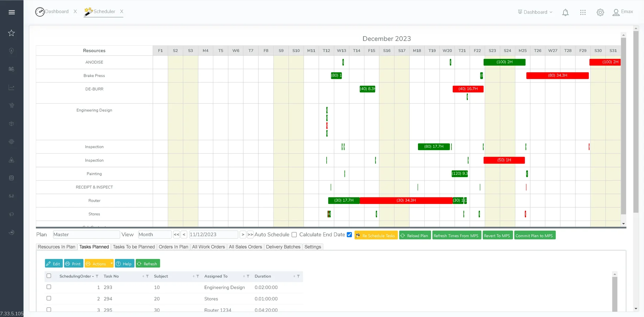Select the checkbox for task 295

point(49,310)
